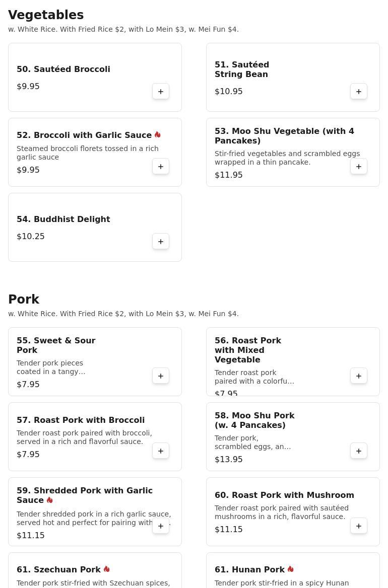Viewport: 388px width, 588px height.
Task: Add Sautéed String Bean to cart
Action: [x=359, y=92]
